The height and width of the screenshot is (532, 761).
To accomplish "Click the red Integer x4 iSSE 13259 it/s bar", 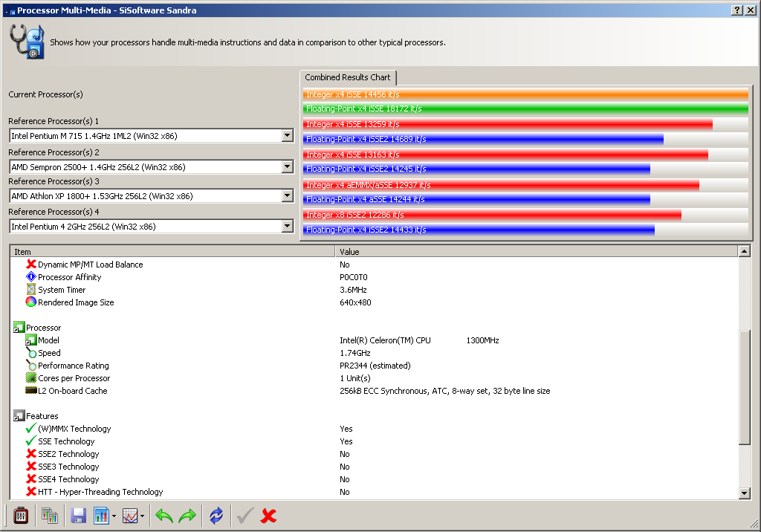I will [508, 124].
